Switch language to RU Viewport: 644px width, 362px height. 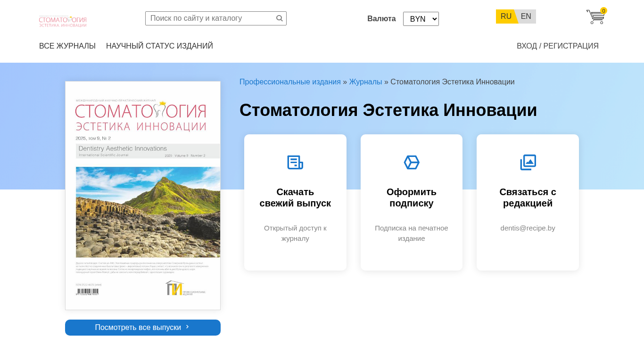coord(506,16)
